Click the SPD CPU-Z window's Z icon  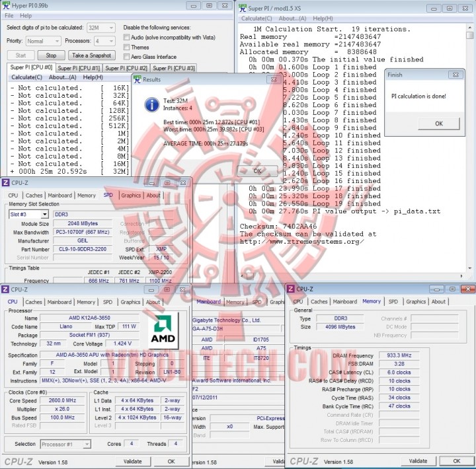click(x=5, y=182)
